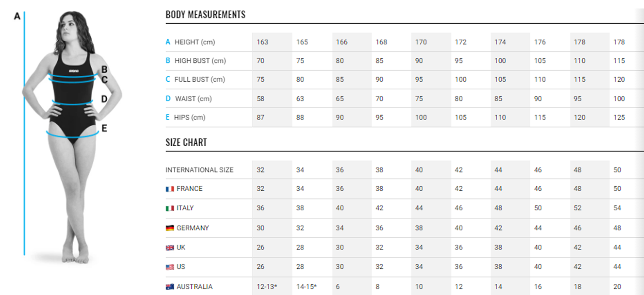
Task: Click the HIGH BUST (cm) row label
Action: pyautogui.click(x=200, y=61)
